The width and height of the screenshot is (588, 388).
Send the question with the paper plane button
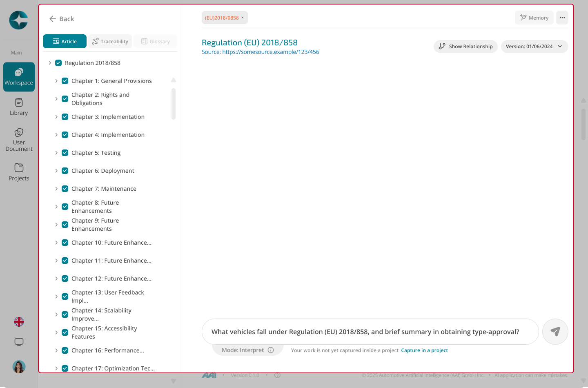pos(555,332)
